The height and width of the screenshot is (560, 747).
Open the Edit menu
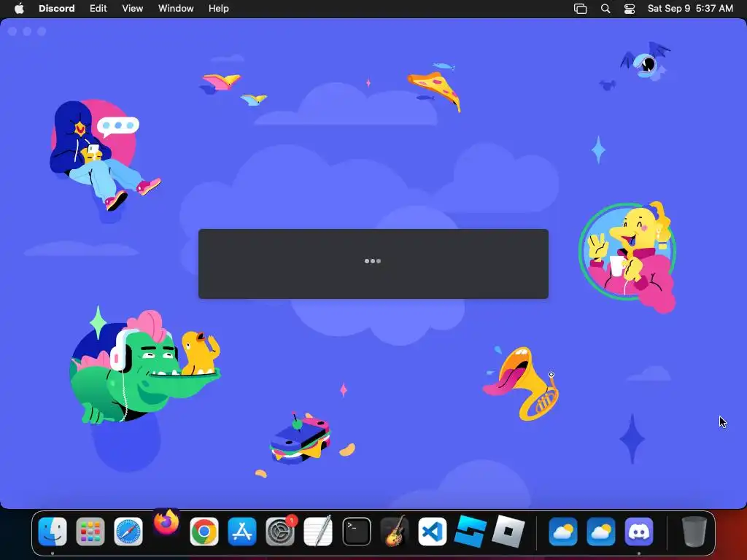coord(98,9)
